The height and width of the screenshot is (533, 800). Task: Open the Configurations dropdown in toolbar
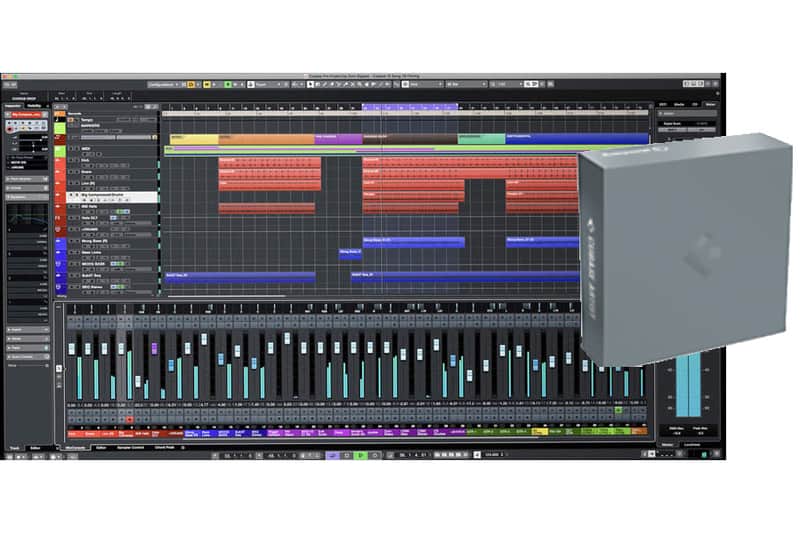click(163, 84)
